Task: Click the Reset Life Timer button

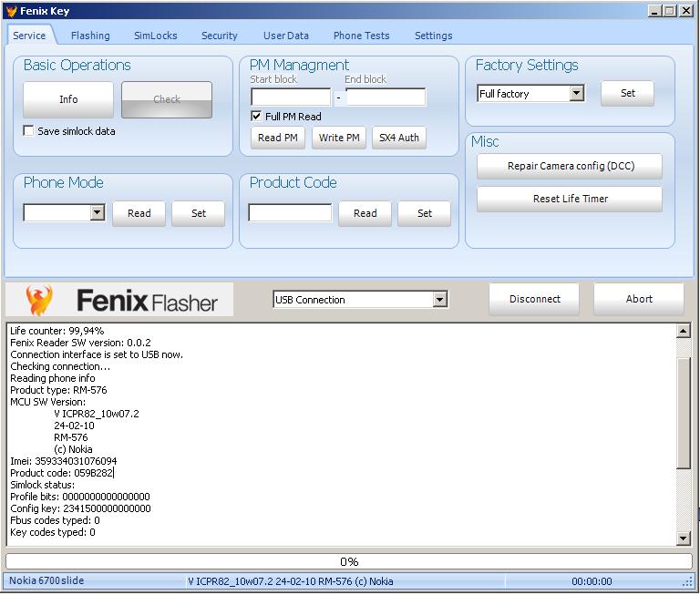Action: pyautogui.click(x=570, y=199)
